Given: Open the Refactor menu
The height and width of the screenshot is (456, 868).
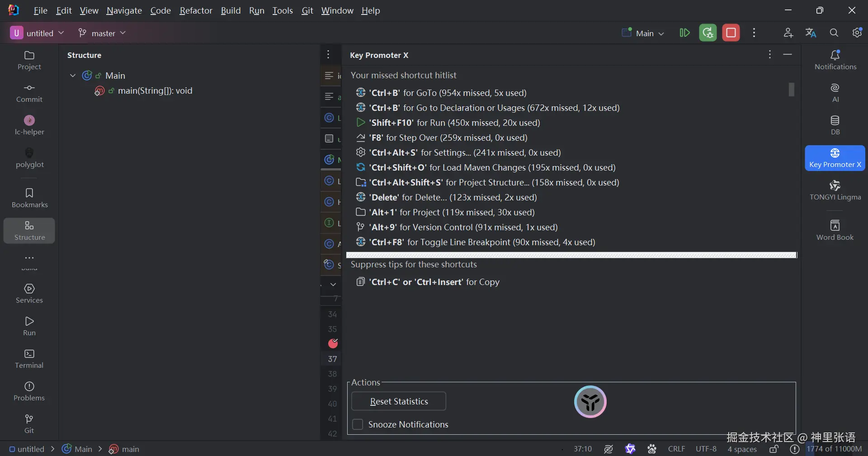Looking at the screenshot, I should click(x=196, y=10).
